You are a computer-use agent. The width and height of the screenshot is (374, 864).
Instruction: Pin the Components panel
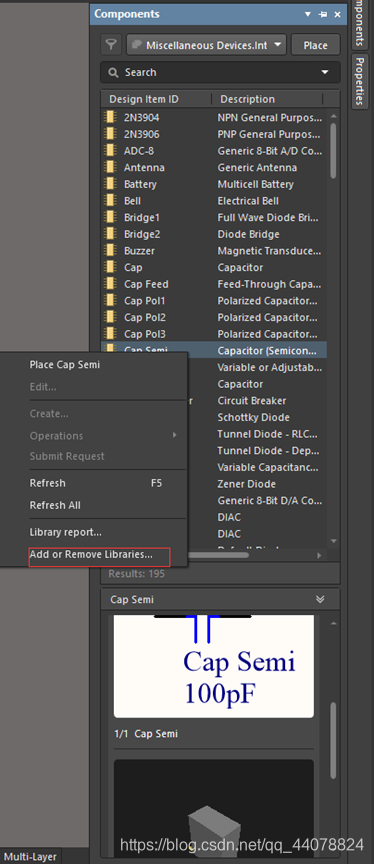pyautogui.click(x=323, y=14)
